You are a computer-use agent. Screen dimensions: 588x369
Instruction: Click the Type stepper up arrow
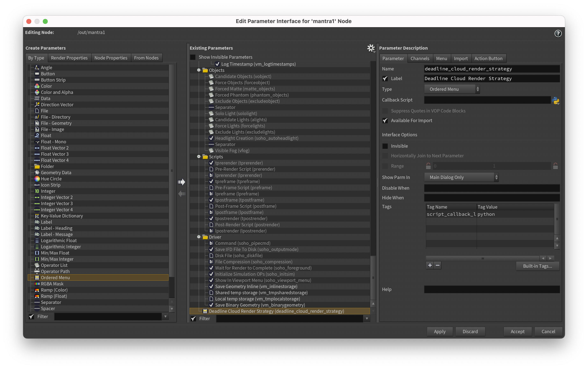tap(478, 87)
